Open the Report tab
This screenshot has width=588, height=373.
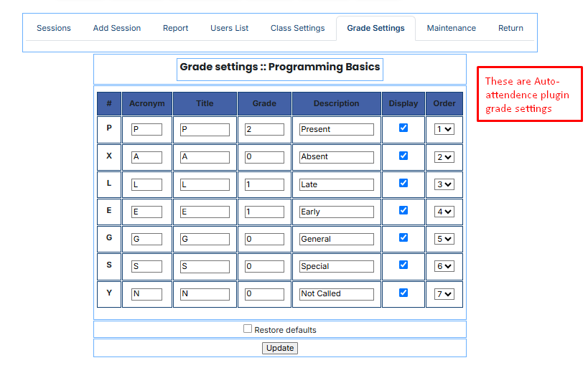coord(175,28)
